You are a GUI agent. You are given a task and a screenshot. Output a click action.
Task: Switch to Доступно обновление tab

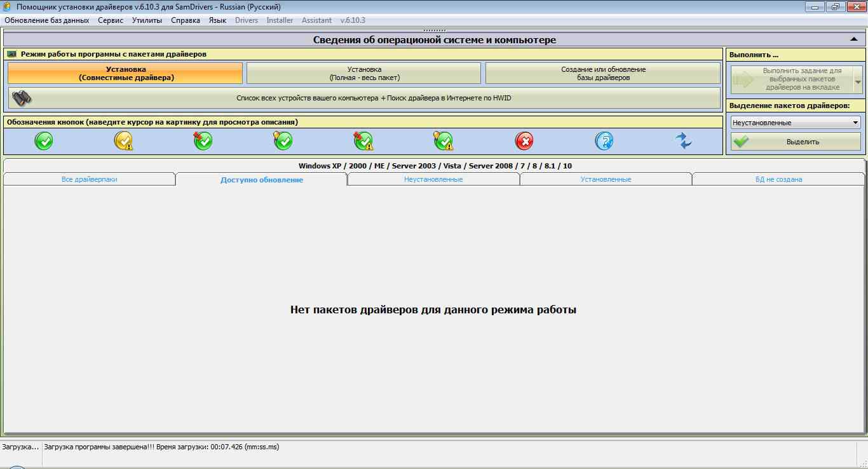point(262,179)
